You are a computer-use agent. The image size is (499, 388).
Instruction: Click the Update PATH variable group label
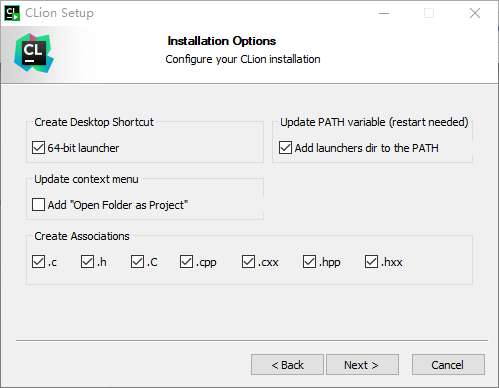(x=374, y=122)
